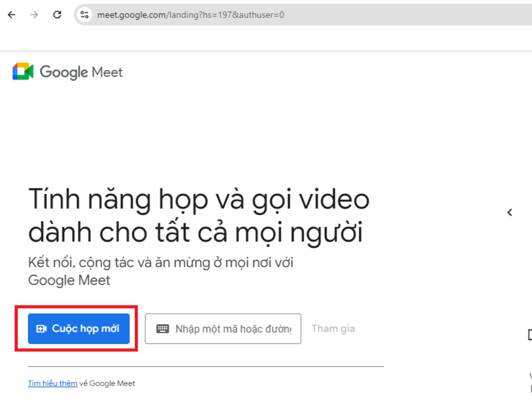
Task: Reload the Google Meet page
Action: coord(57,15)
